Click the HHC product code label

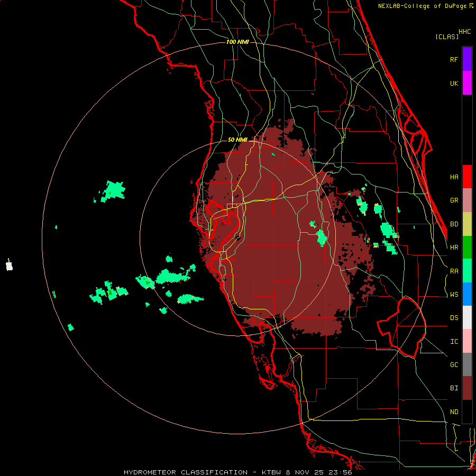click(464, 32)
